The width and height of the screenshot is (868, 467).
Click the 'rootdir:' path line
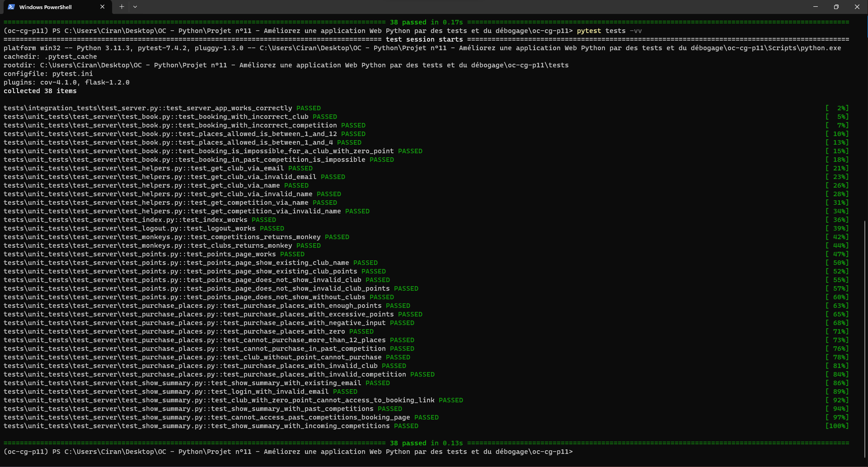click(x=286, y=65)
